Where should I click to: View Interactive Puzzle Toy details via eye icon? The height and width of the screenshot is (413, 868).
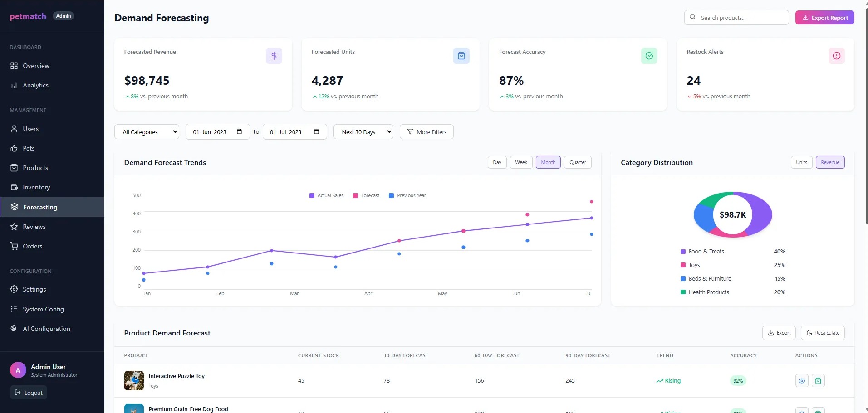click(x=802, y=381)
